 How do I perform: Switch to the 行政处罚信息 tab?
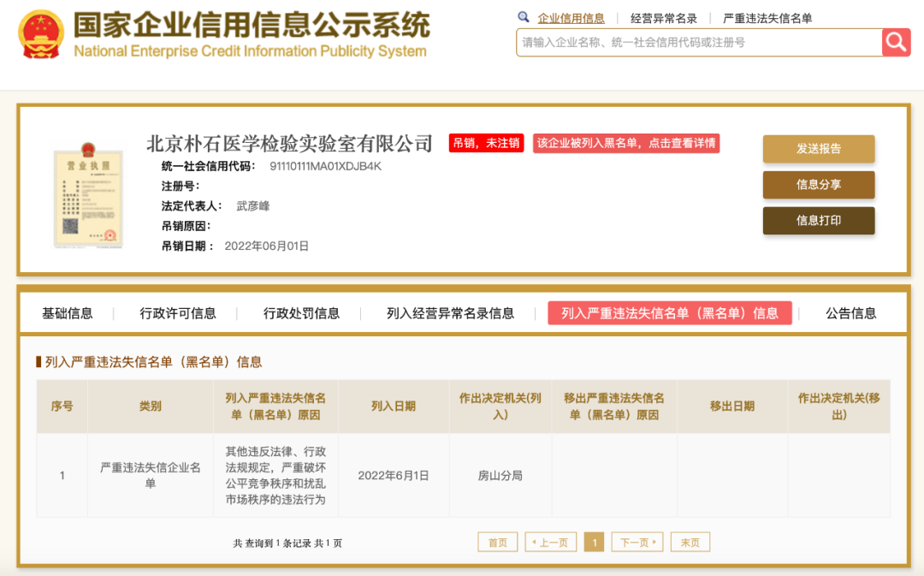301,313
